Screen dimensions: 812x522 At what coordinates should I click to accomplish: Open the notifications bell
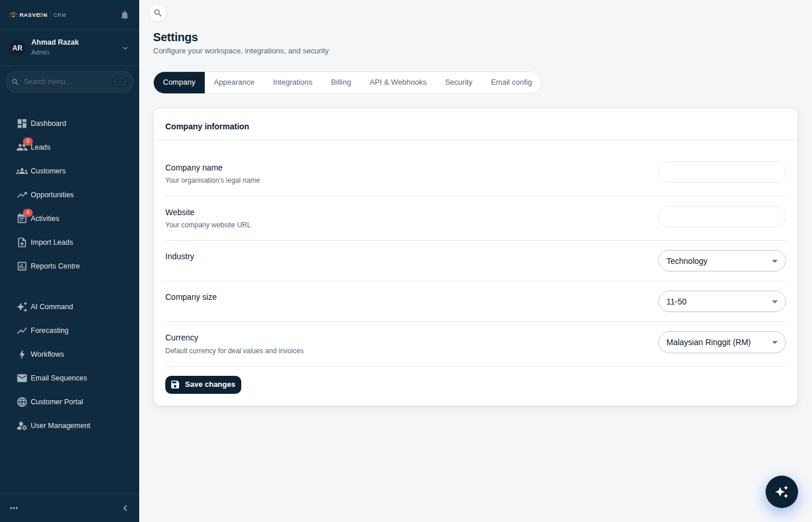tap(125, 15)
